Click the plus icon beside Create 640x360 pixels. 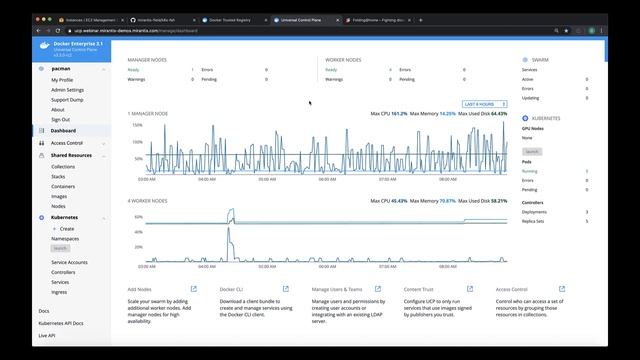pyautogui.click(x=54, y=229)
